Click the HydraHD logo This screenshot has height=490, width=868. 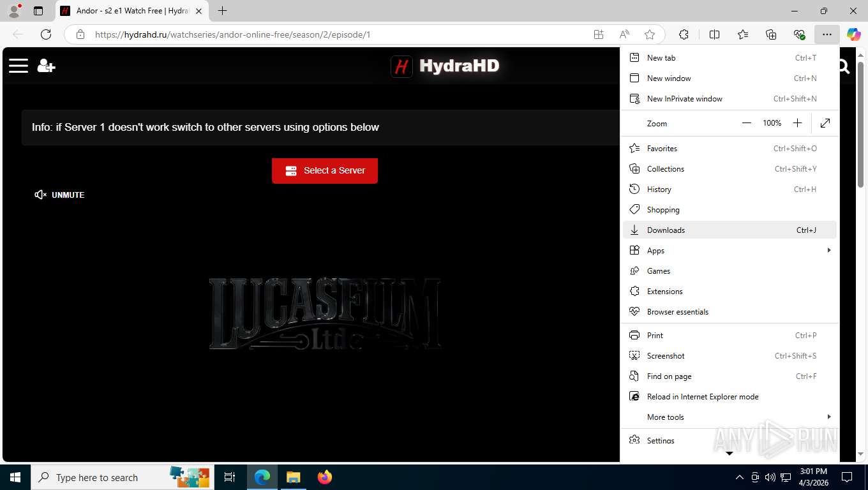(445, 66)
